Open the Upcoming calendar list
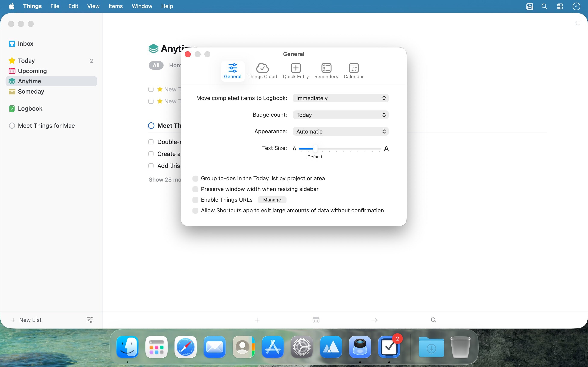Viewport: 588px width, 367px height. pyautogui.click(x=51, y=71)
